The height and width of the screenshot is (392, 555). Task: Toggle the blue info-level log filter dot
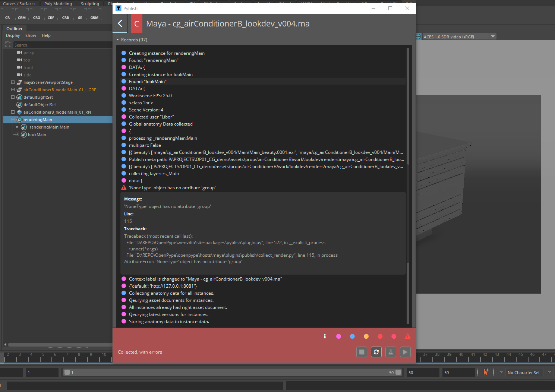pyautogui.click(x=352, y=336)
